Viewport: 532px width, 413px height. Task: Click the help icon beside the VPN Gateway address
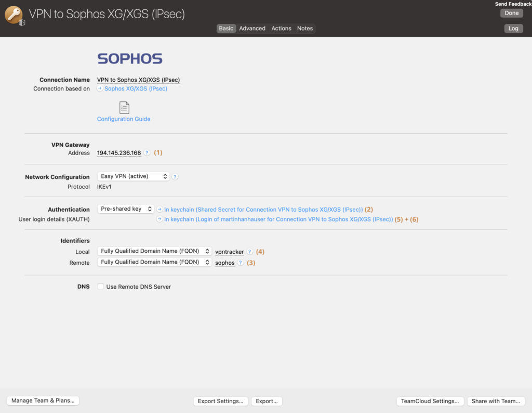[147, 153]
